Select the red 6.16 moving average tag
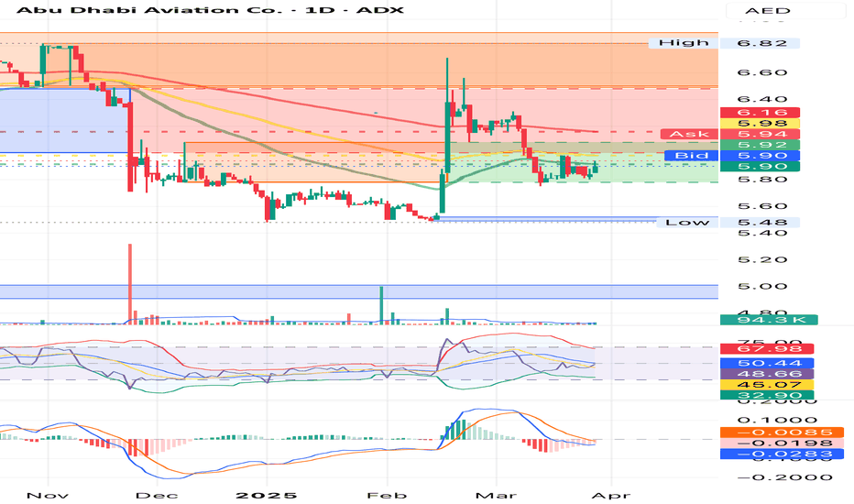Image resolution: width=854 pixels, height=504 pixels. tap(760, 112)
